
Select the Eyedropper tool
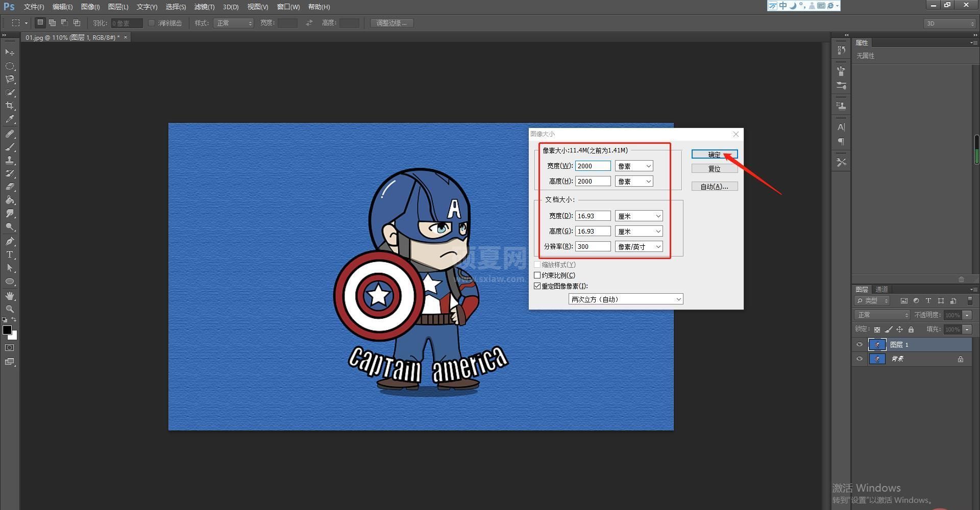(x=10, y=119)
